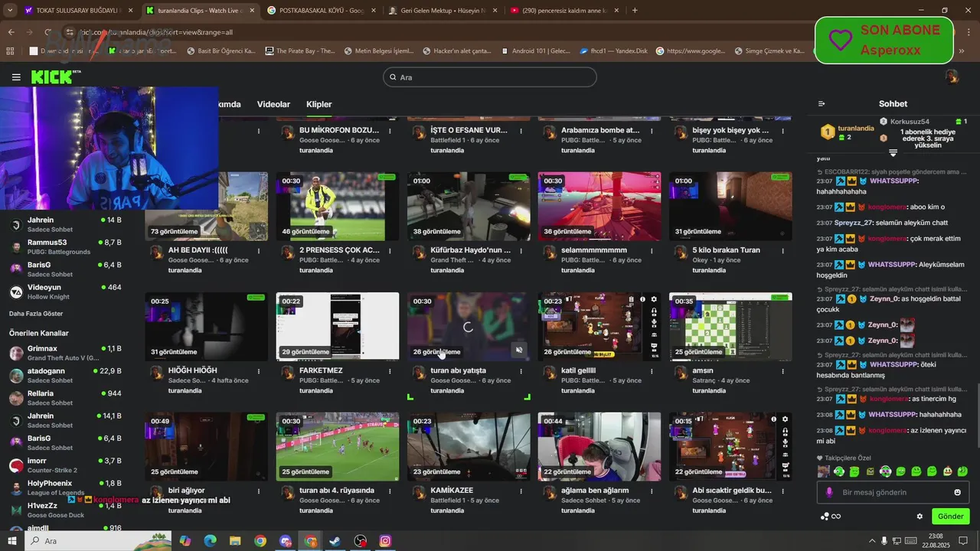Viewport: 980px width, 551px height.
Task: Switch to the Klipler tab
Action: [319, 104]
